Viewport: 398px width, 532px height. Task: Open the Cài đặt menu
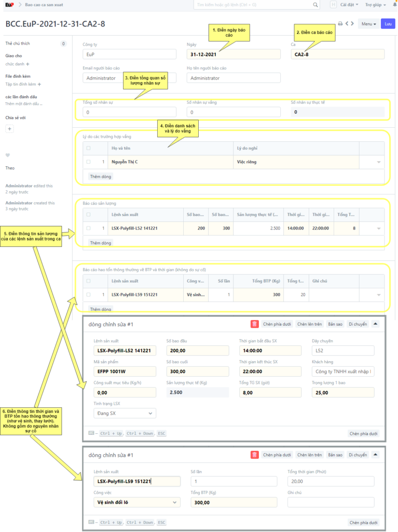[349, 5]
